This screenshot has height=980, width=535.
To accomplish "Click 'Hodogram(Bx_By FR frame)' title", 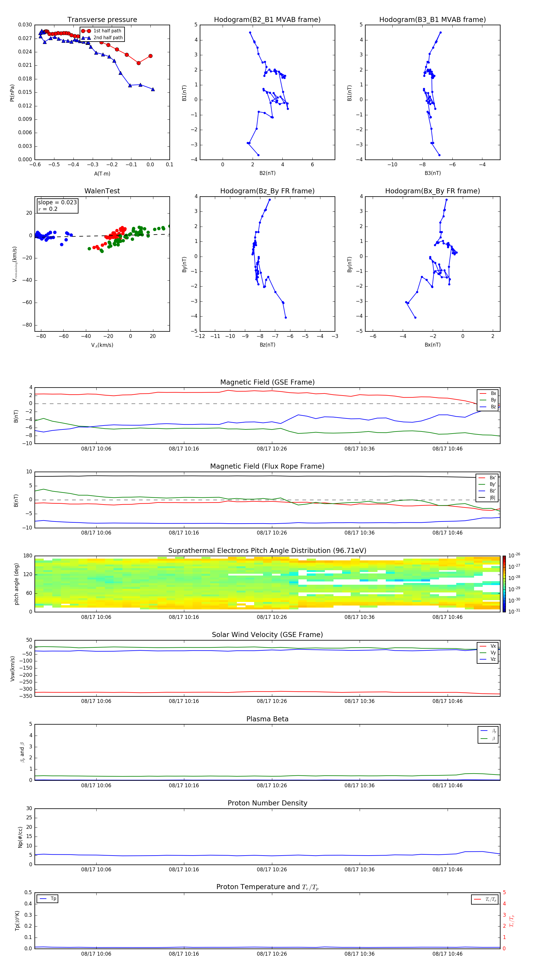I will point(432,191).
